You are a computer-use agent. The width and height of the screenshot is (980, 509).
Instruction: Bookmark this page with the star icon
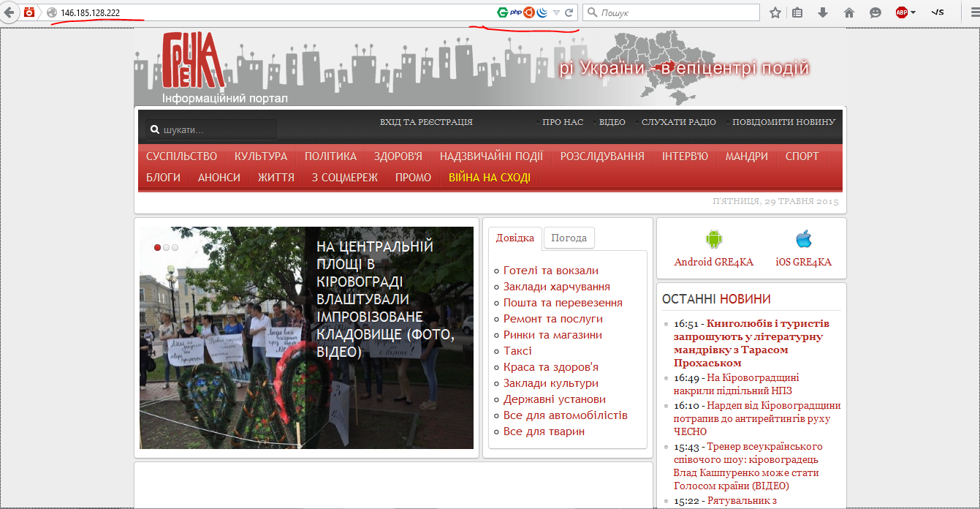click(775, 12)
